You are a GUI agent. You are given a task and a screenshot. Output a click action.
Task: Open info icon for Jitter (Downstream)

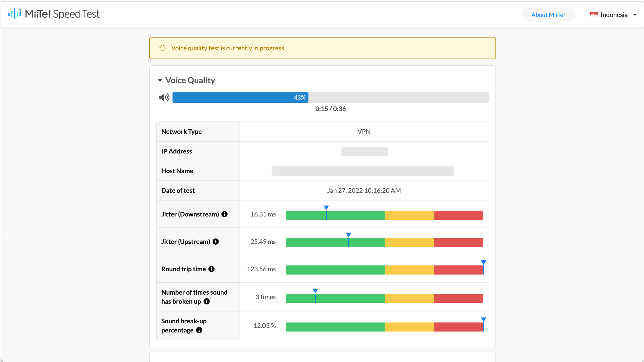224,214
